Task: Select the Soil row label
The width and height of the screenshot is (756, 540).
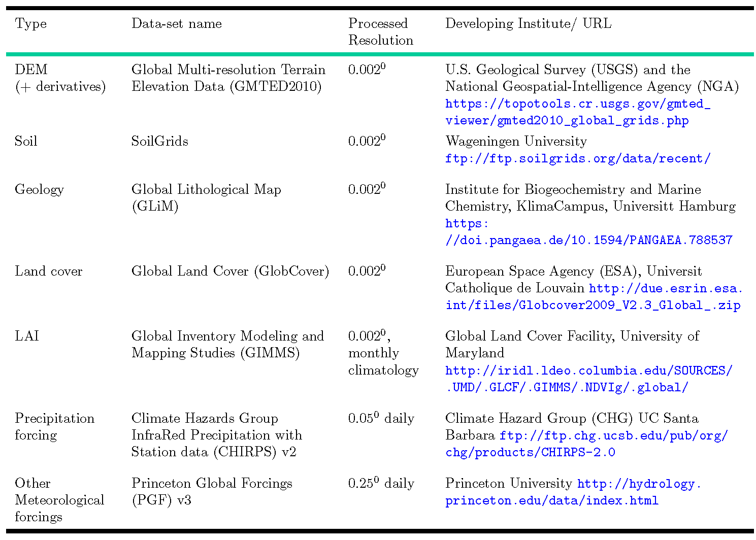Action: coord(25,141)
